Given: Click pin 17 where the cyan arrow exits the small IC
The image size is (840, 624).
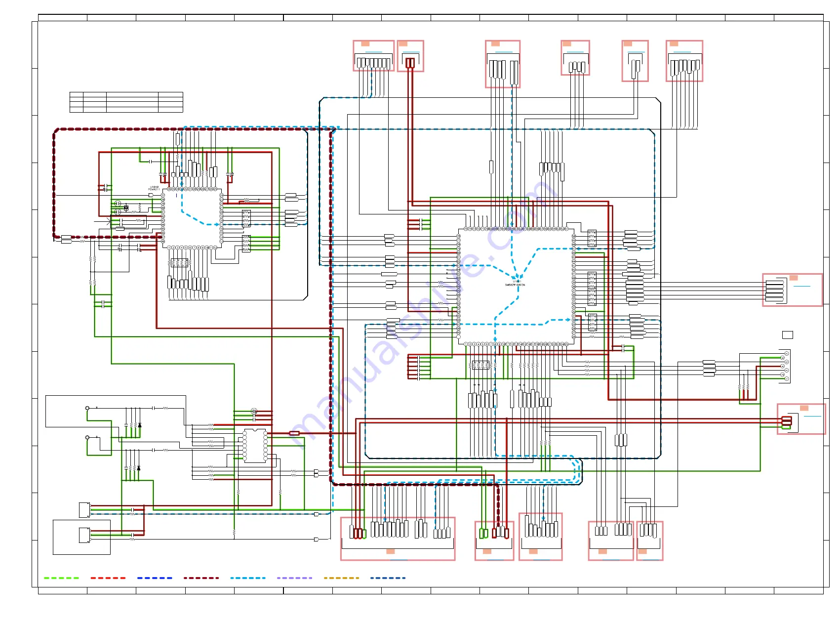Looking at the screenshot, I should (221, 224).
